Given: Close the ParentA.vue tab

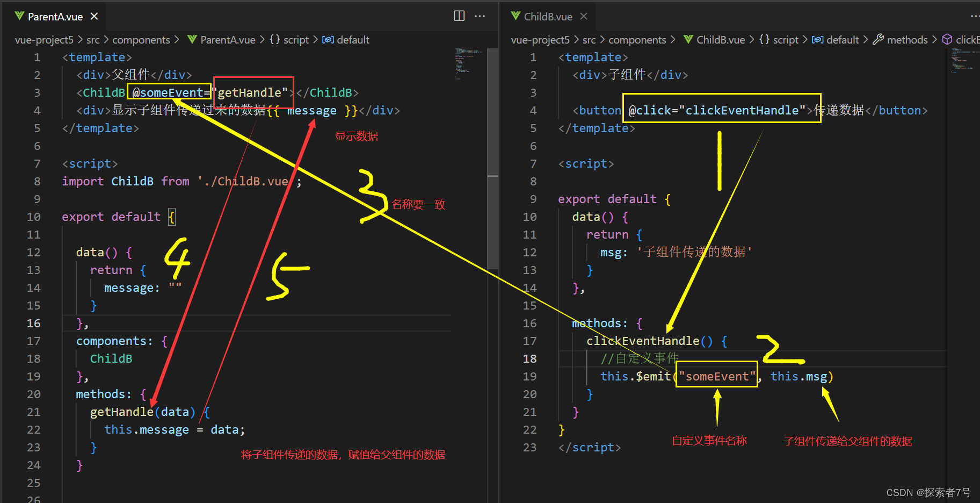Looking at the screenshot, I should (x=95, y=17).
